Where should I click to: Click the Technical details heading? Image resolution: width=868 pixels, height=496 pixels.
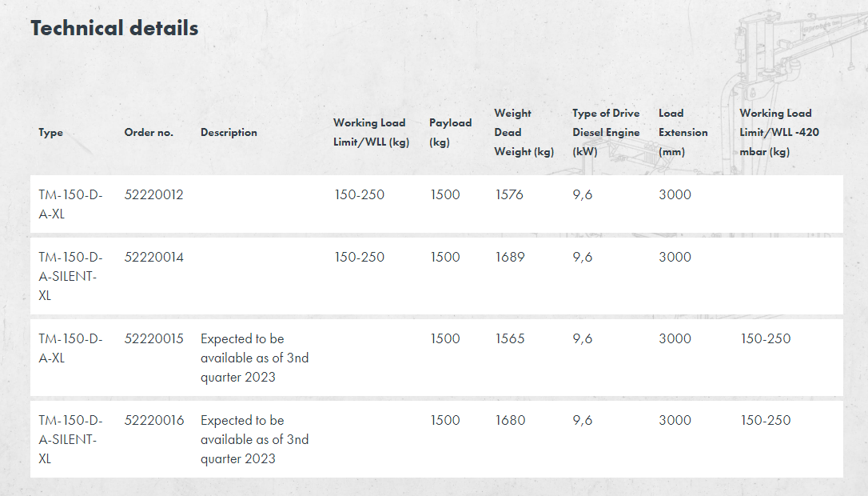[x=114, y=28]
